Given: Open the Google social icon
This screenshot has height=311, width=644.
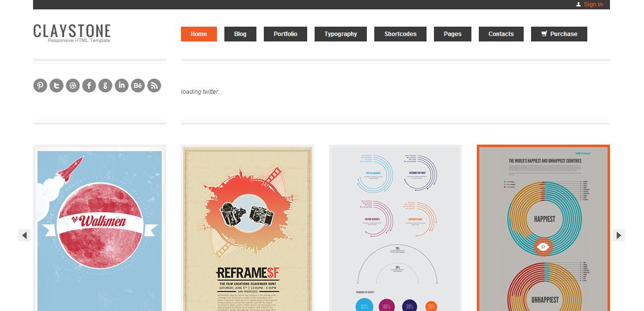Looking at the screenshot, I should click(105, 85).
